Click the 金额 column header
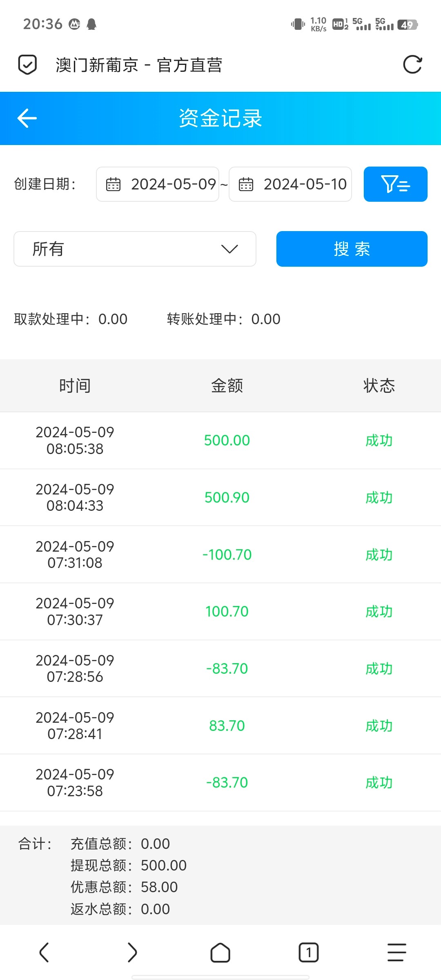 [227, 385]
